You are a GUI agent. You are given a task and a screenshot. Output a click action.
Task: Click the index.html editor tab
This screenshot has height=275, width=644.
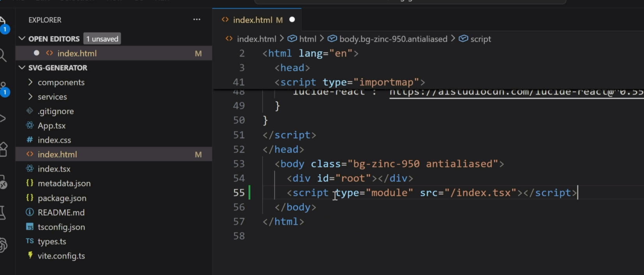click(257, 20)
